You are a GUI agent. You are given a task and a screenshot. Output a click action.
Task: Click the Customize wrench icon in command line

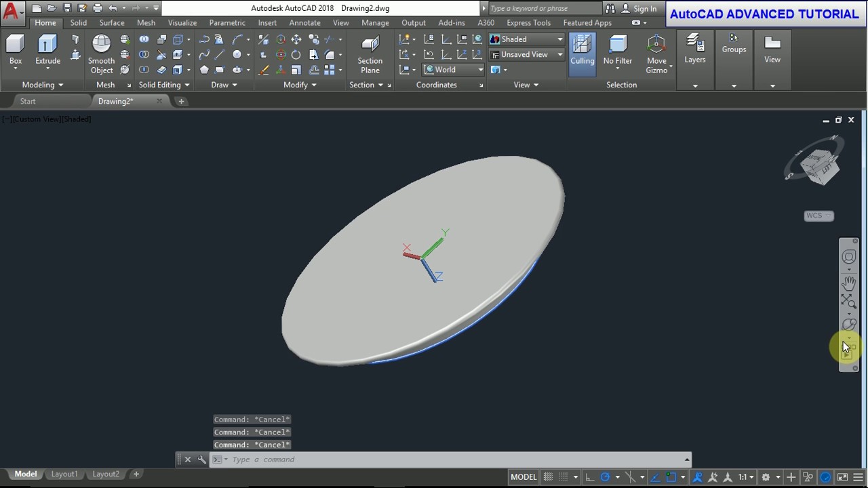202,460
